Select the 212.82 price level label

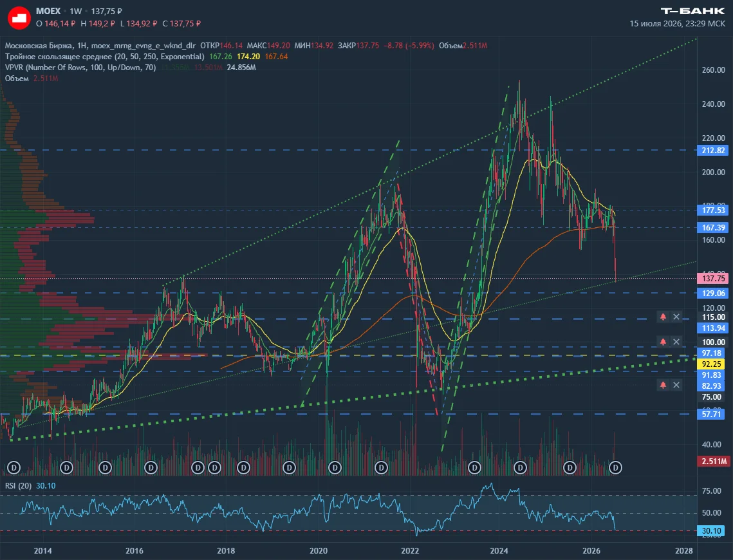pos(713,150)
